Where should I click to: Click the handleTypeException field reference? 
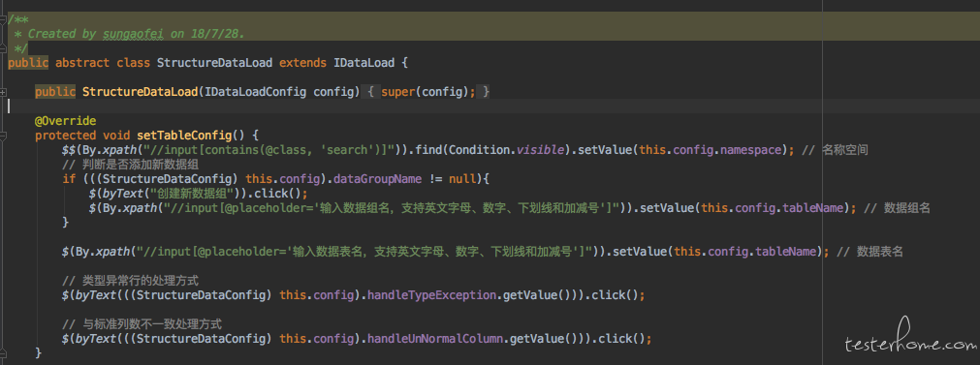tap(432, 295)
